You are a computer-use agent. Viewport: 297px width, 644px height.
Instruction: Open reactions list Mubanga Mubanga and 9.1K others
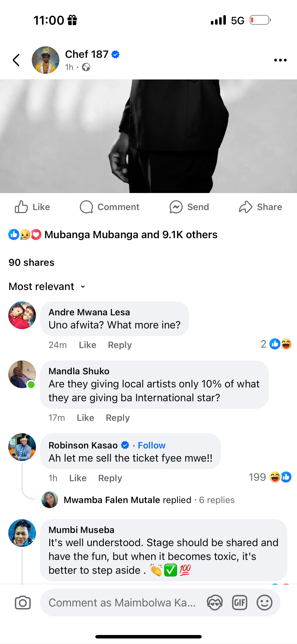click(x=131, y=235)
